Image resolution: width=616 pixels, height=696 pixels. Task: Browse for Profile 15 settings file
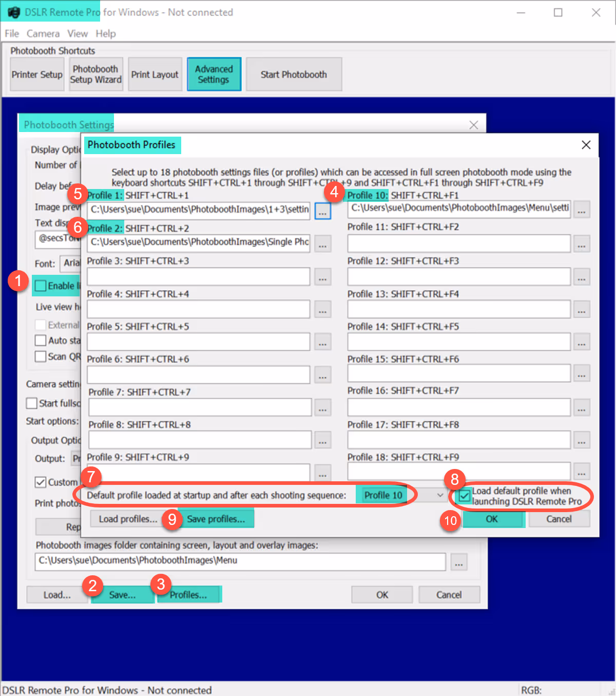(x=582, y=373)
